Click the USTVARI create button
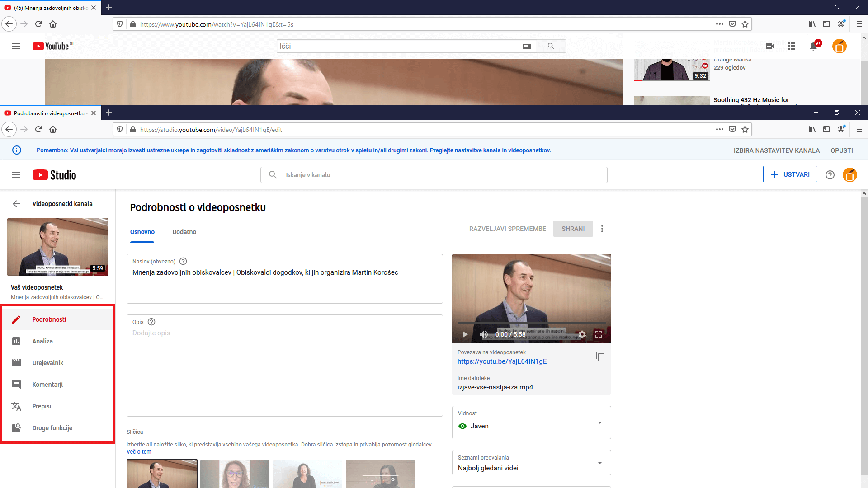Viewport: 868px width, 488px height. click(790, 174)
